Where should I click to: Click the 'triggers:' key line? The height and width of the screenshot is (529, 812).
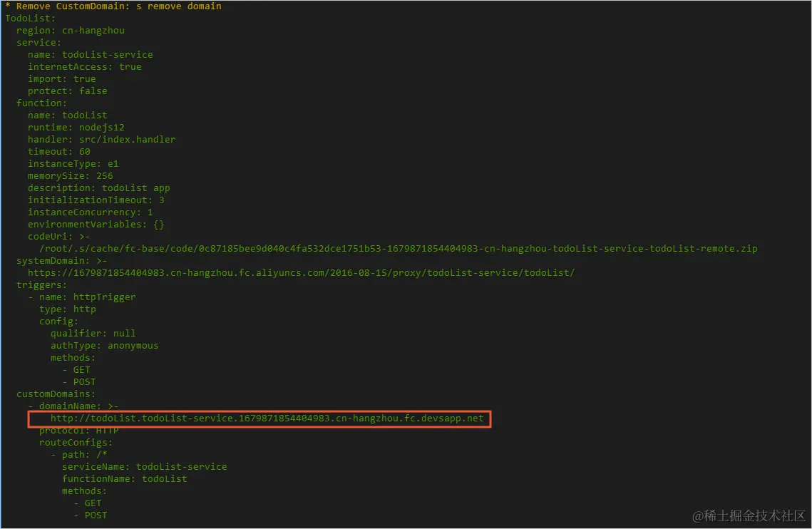(41, 285)
